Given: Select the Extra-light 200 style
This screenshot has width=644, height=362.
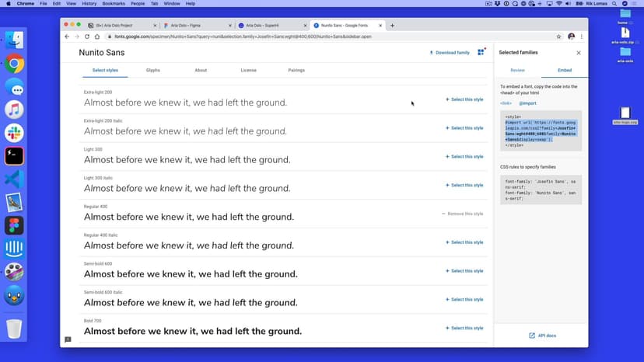Looking at the screenshot, I should (464, 99).
